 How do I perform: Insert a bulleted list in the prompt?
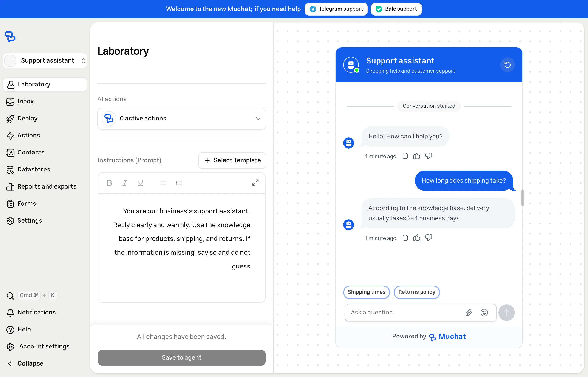coord(163,183)
